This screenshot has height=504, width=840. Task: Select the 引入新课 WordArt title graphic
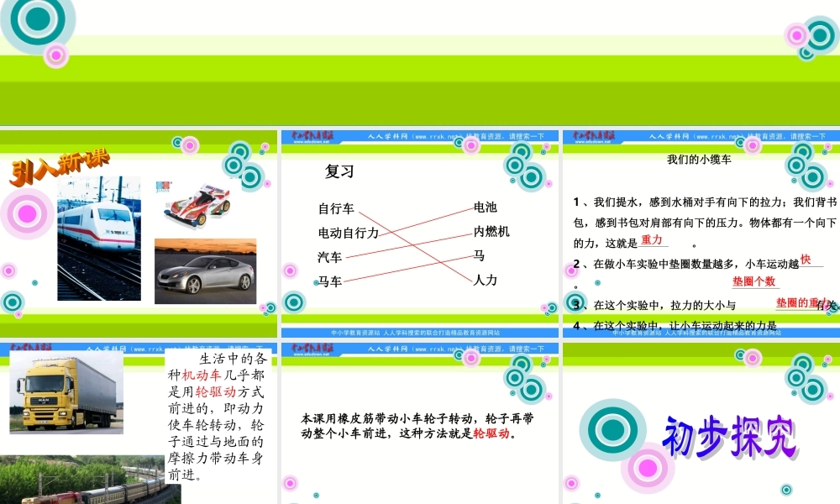coord(59,164)
